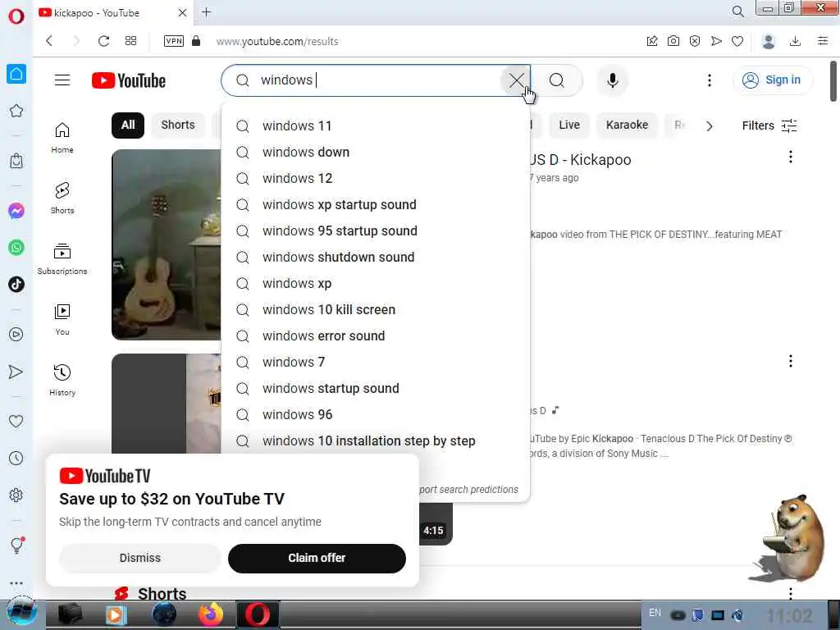This screenshot has height=630, width=840.
Task: Open the Opera main menu logo
Action: click(16, 16)
